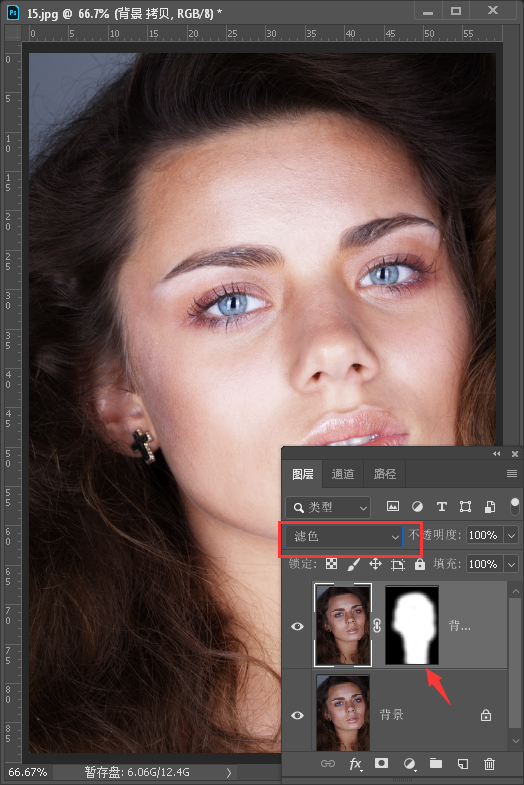Filter layers by smart object icon

click(x=490, y=507)
